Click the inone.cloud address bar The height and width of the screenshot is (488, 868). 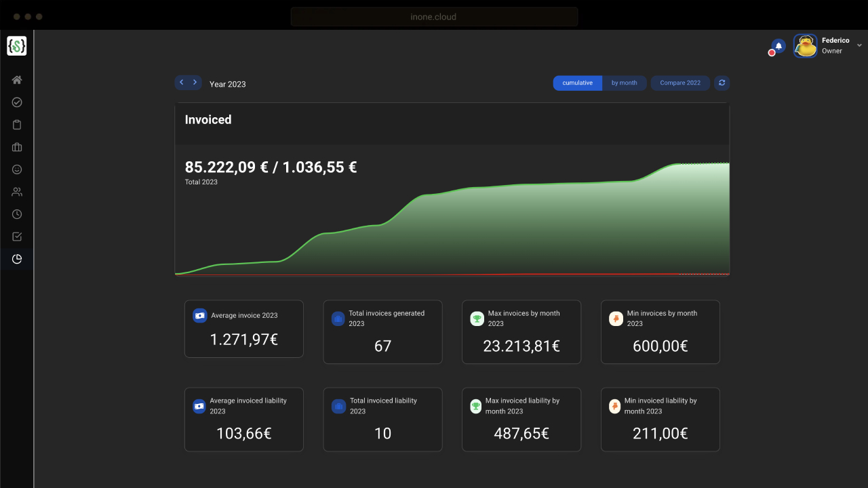[434, 16]
